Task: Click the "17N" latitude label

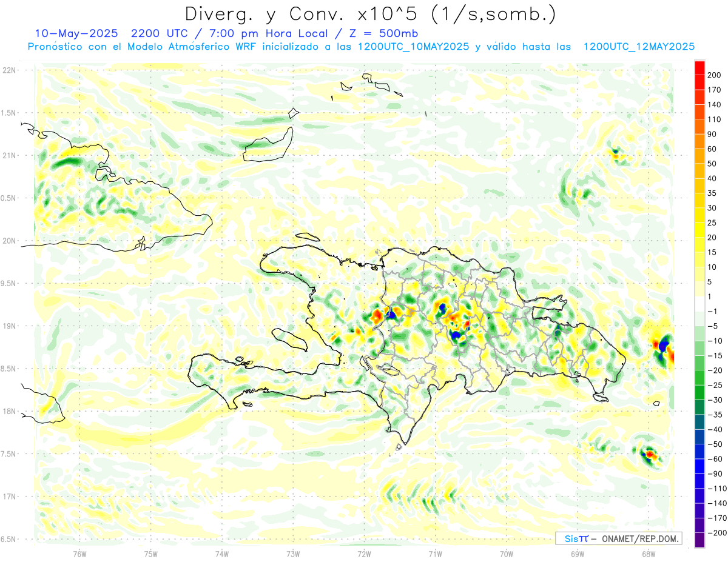Action: tap(9, 497)
